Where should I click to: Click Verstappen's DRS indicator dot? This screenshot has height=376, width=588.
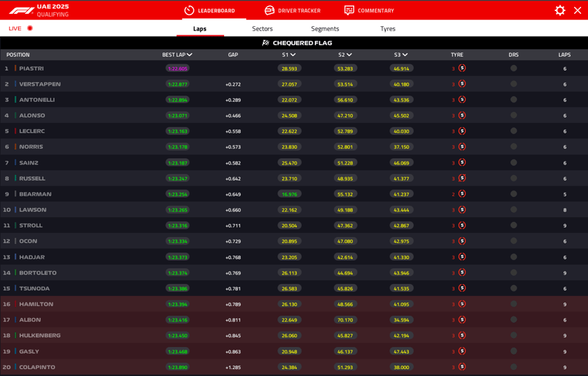pos(513,84)
